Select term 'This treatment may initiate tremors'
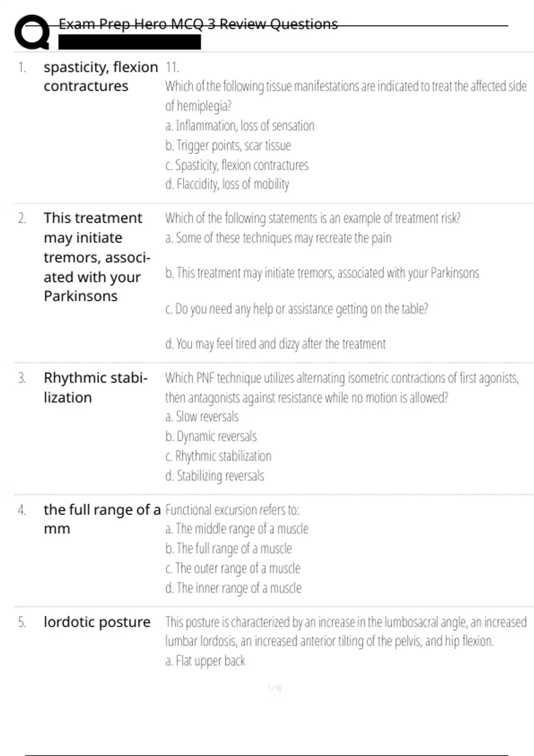The height and width of the screenshot is (756, 534). pyautogui.click(x=97, y=257)
